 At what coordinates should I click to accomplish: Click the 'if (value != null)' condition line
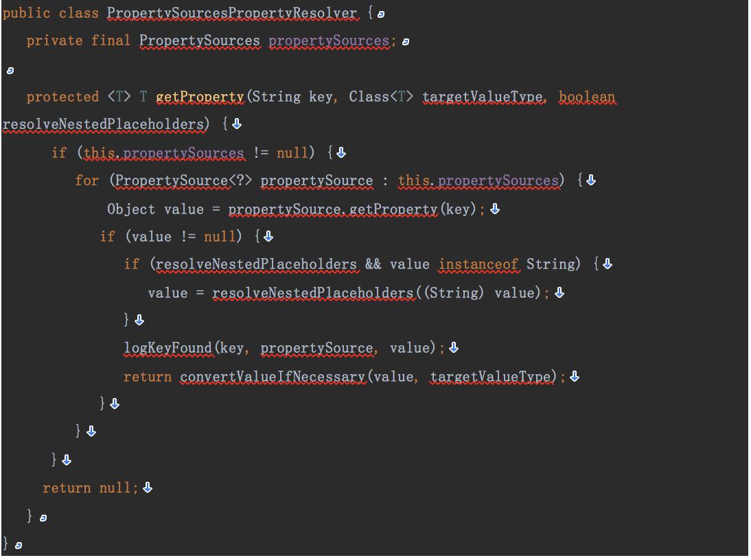pos(180,237)
